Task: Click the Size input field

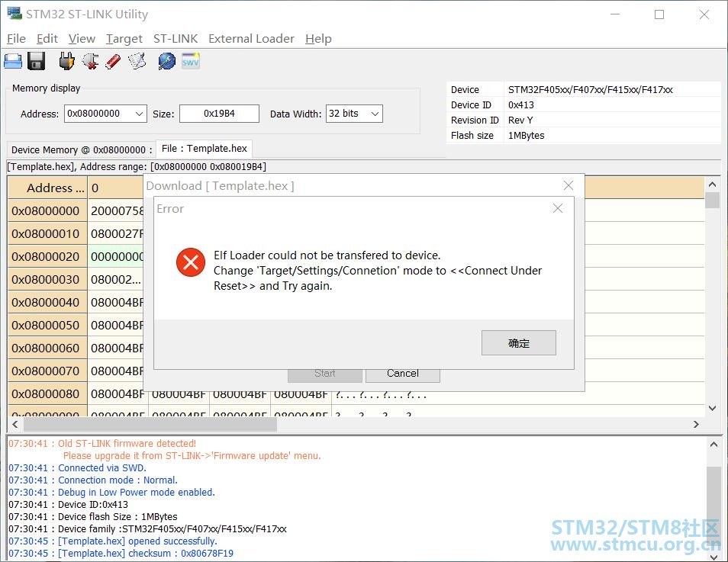Action: click(x=219, y=114)
